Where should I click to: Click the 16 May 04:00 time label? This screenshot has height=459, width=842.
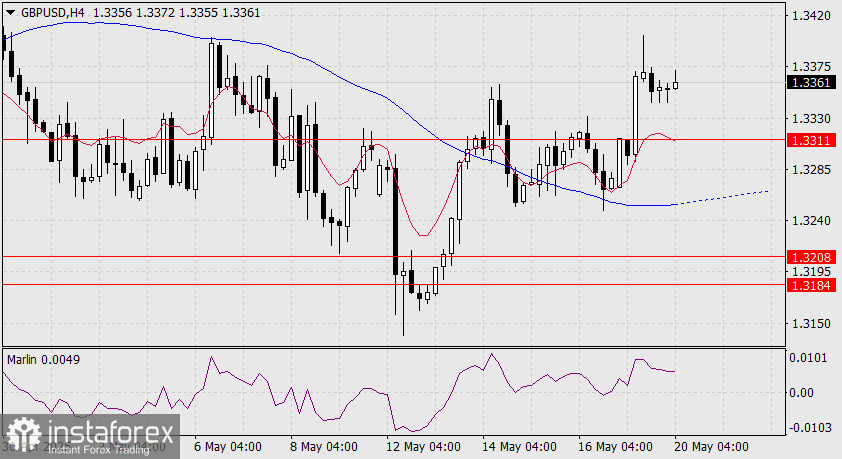(x=615, y=447)
